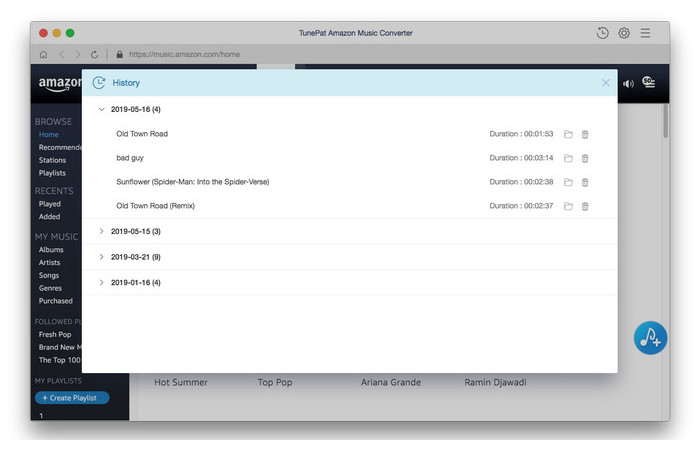Click the Amazon Music volume speaker icon

[628, 83]
